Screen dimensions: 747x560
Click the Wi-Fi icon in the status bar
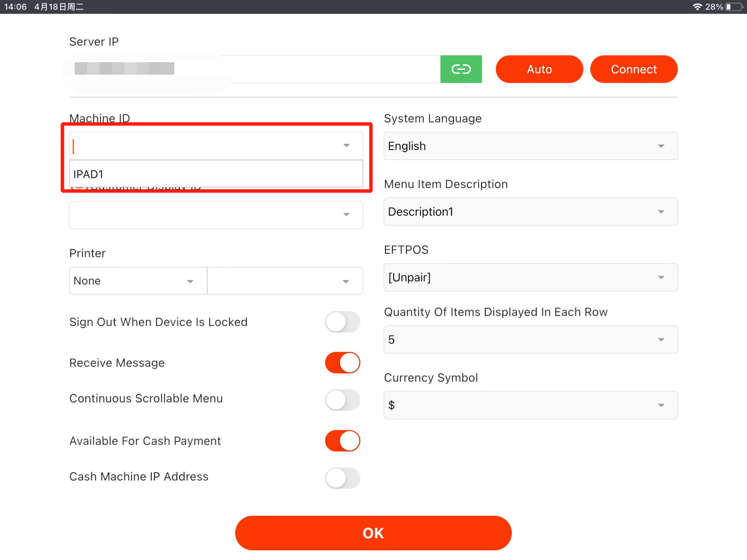coord(697,7)
